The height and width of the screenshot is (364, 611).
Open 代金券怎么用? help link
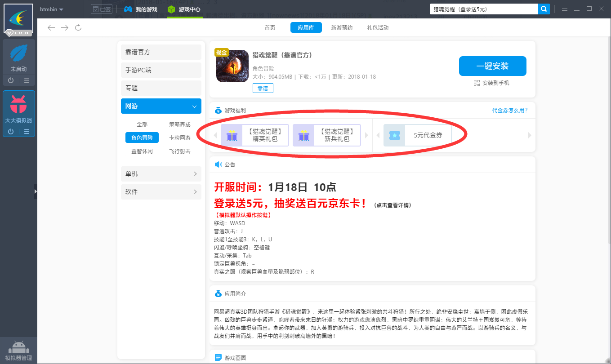tap(510, 110)
